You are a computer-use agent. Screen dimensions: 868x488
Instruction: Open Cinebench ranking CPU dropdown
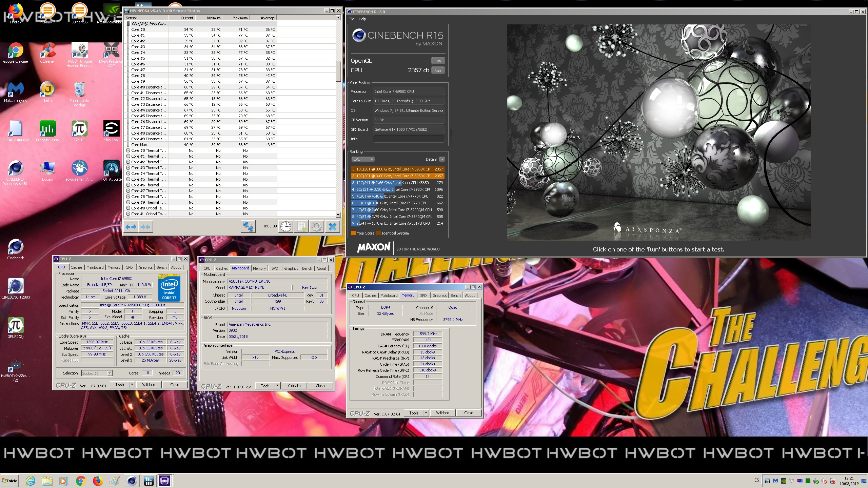pyautogui.click(x=362, y=159)
